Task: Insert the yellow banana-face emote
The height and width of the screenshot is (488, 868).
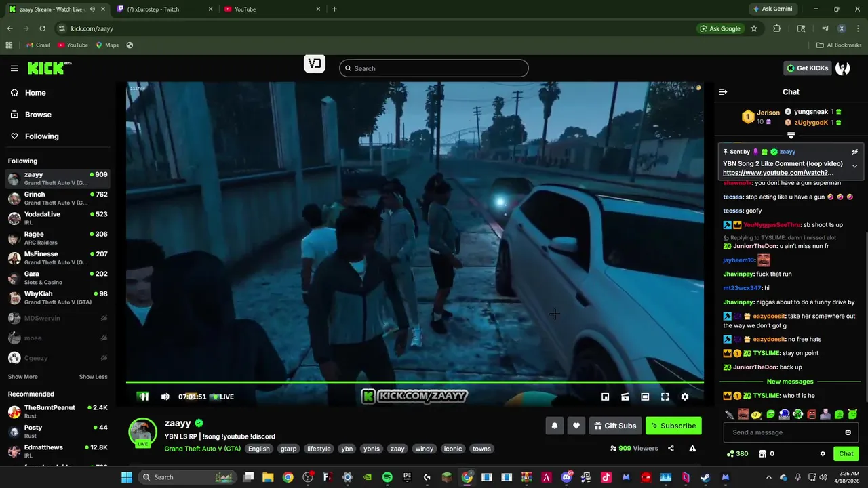Action: 757,414
